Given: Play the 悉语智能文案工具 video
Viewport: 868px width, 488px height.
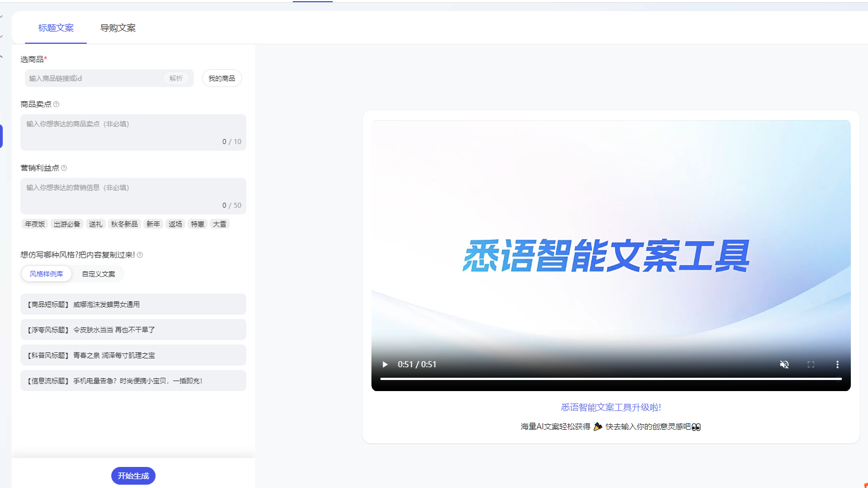Looking at the screenshot, I should [385, 364].
